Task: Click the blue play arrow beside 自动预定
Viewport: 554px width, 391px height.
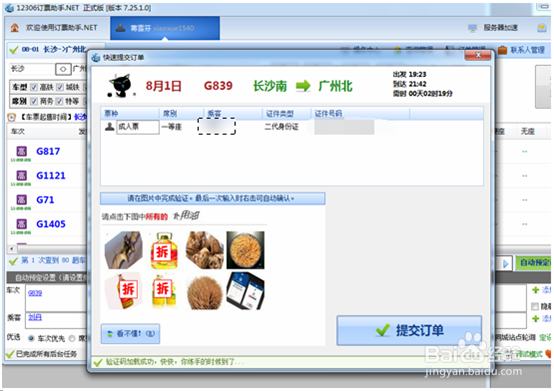Action: (x=506, y=263)
